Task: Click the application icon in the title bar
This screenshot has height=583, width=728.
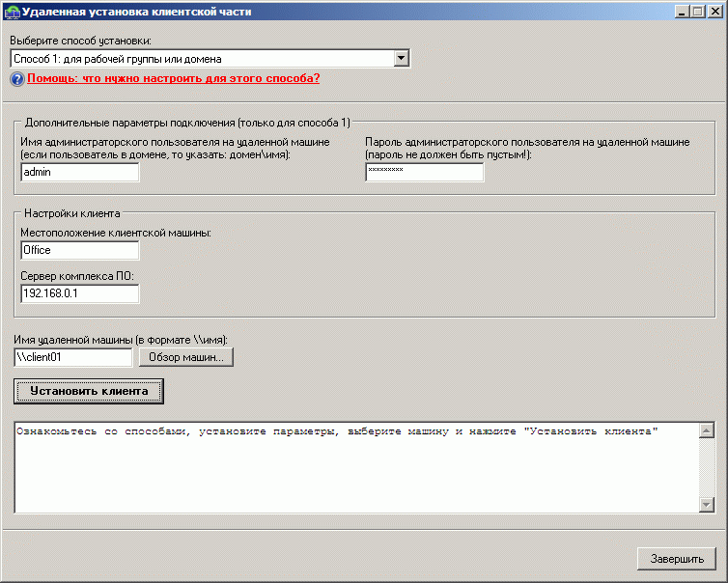Action: [x=12, y=11]
